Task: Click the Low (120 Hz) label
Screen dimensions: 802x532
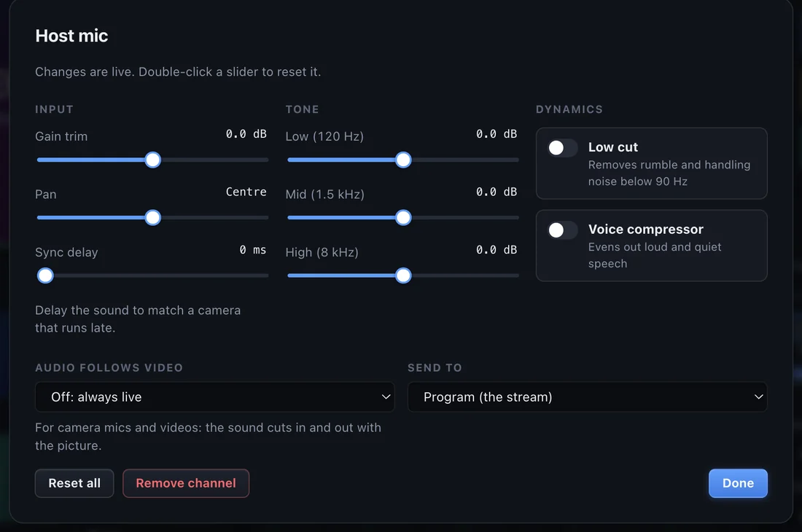Action: [x=324, y=136]
